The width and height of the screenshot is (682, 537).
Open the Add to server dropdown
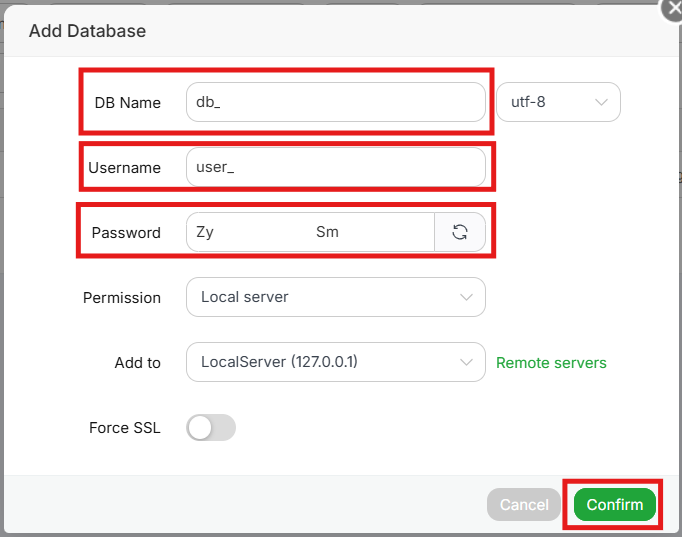(335, 362)
